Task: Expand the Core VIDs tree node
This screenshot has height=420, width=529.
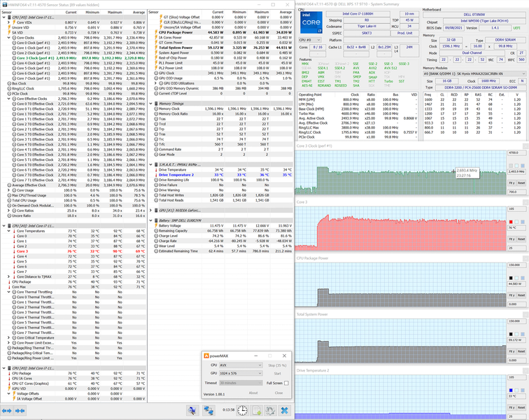Action: pyautogui.click(x=9, y=22)
